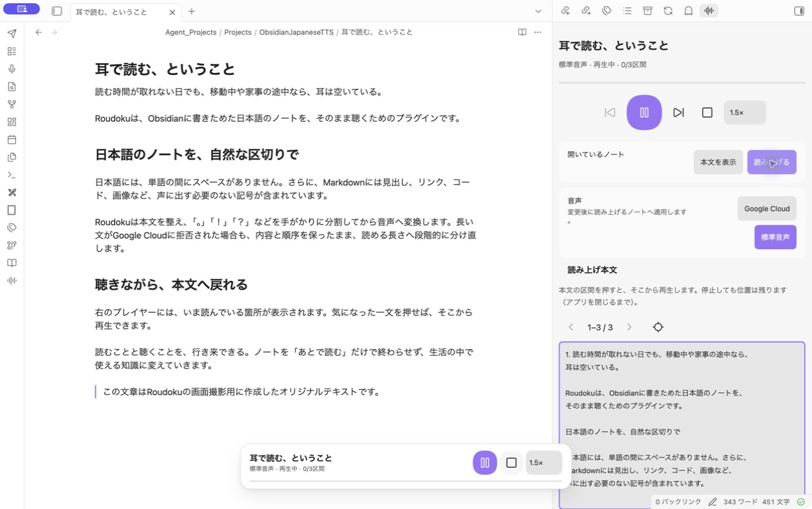Image resolution: width=812 pixels, height=509 pixels.
Task: Open the backlinks tab in right sidebar
Action: tap(565, 11)
